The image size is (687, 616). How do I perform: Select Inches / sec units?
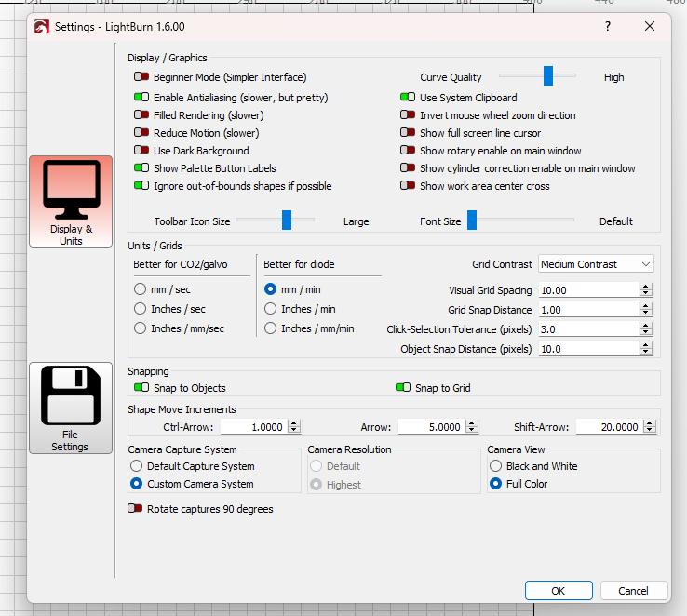(x=140, y=309)
